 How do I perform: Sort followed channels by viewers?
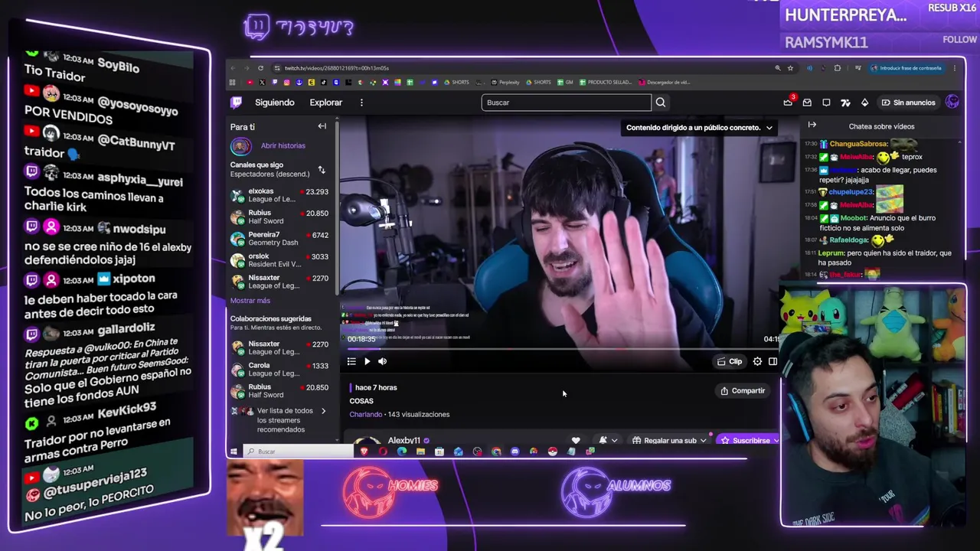coord(322,169)
